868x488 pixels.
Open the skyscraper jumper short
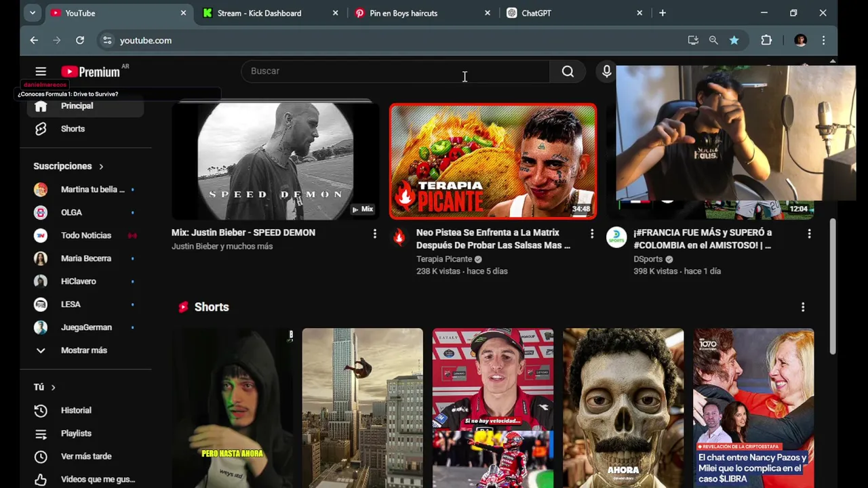362,408
